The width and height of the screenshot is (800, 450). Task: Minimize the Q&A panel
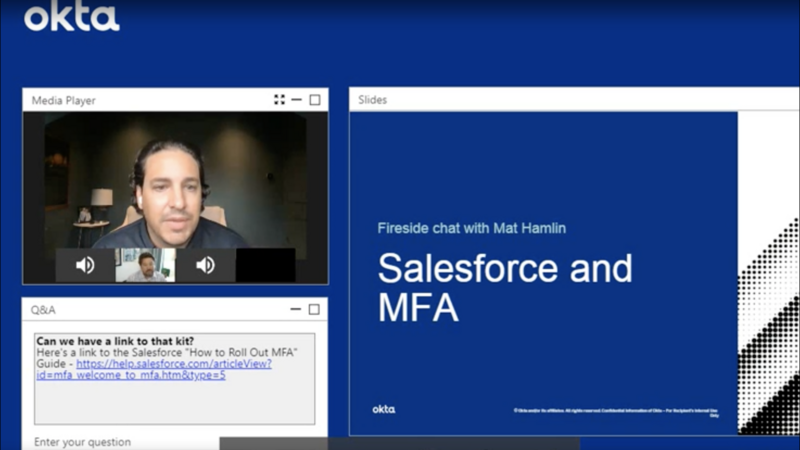(297, 310)
